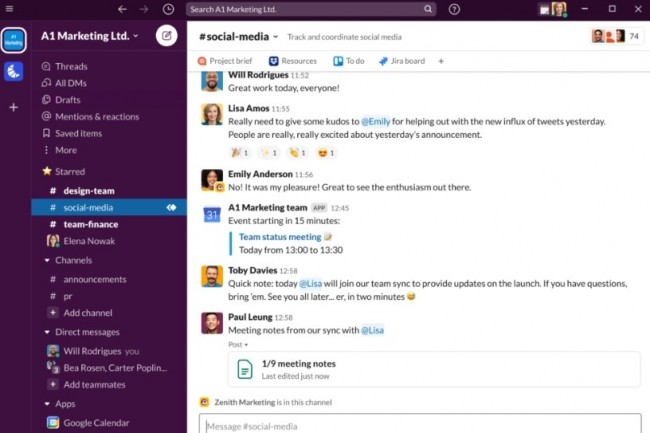Open the Jira board tab

(402, 61)
